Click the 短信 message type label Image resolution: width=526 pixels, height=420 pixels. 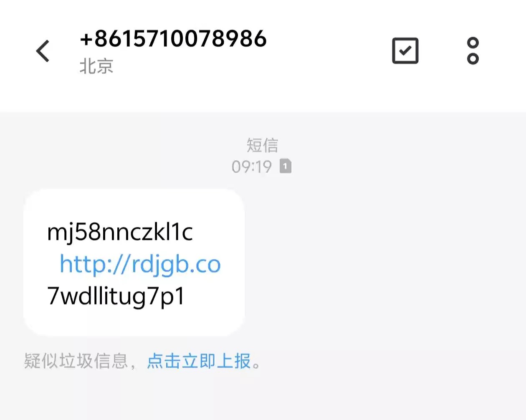coord(262,145)
